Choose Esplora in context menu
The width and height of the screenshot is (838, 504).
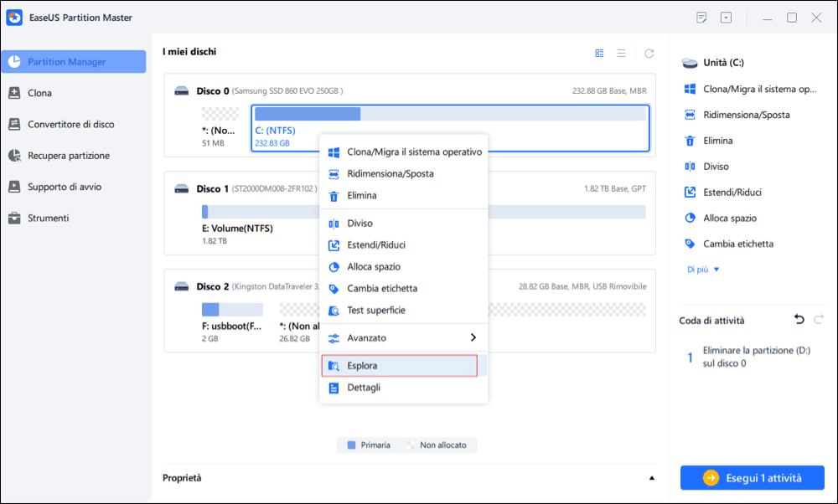tap(404, 366)
